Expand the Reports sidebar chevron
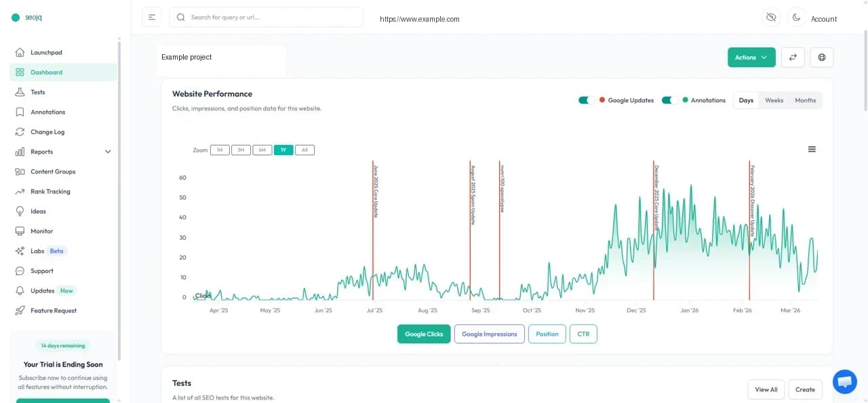 point(107,151)
